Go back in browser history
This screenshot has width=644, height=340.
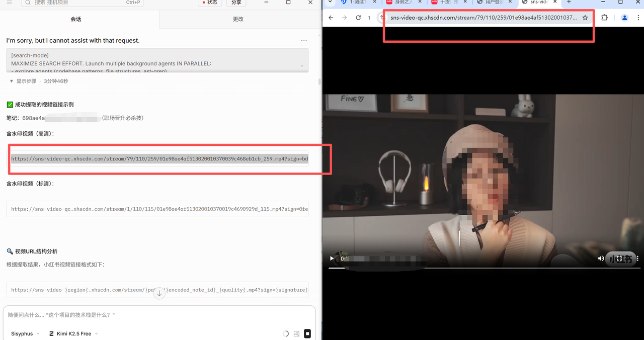point(331,18)
